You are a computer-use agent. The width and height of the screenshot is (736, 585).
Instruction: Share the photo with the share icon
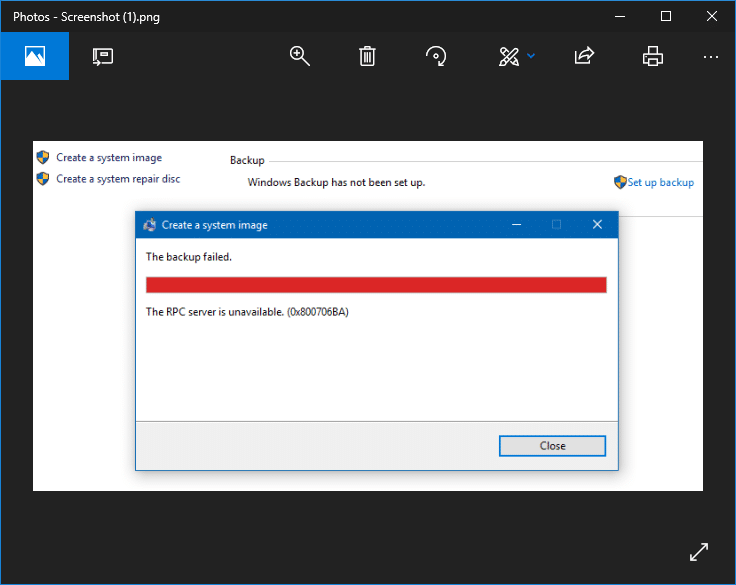point(584,56)
